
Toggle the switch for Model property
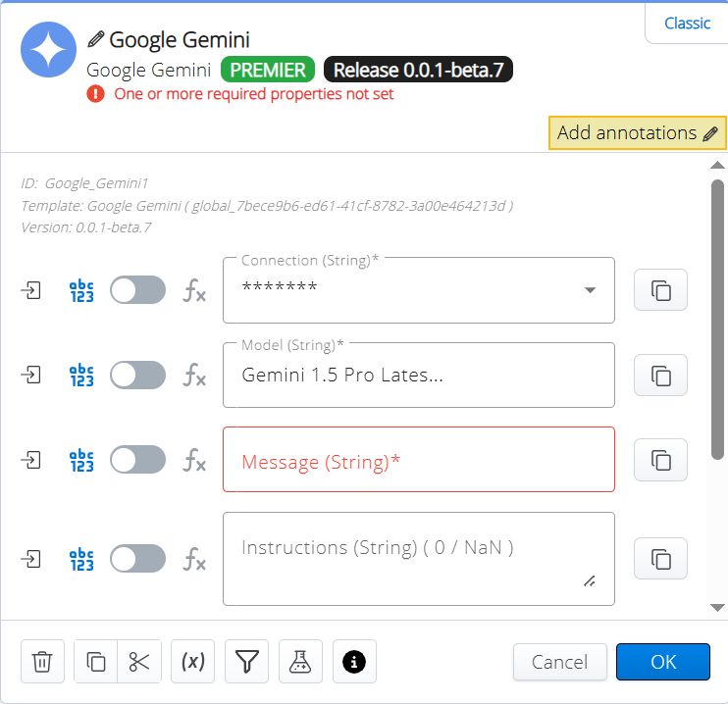(x=137, y=375)
